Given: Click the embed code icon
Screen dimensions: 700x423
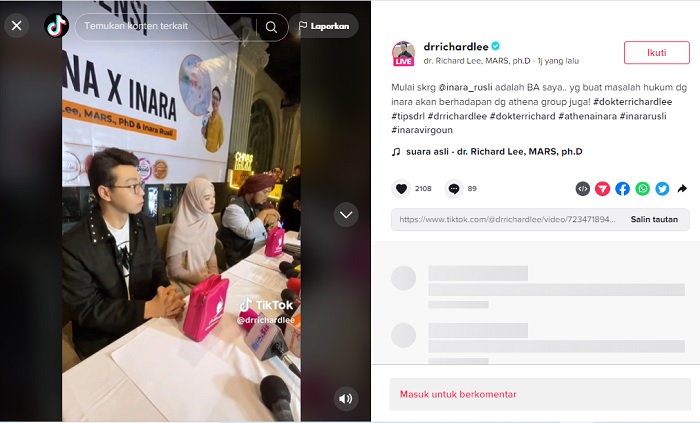Looking at the screenshot, I should [x=583, y=189].
